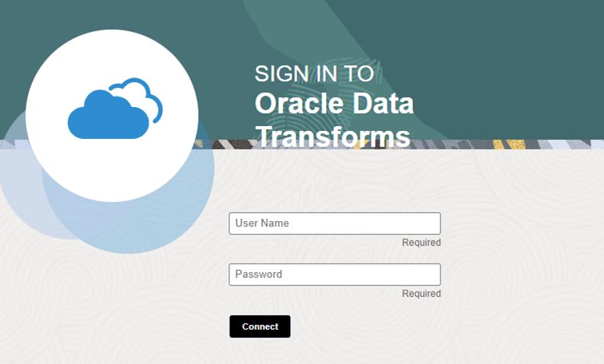This screenshot has width=604, height=364.
Task: Focus the Password input field
Action: pos(335,275)
